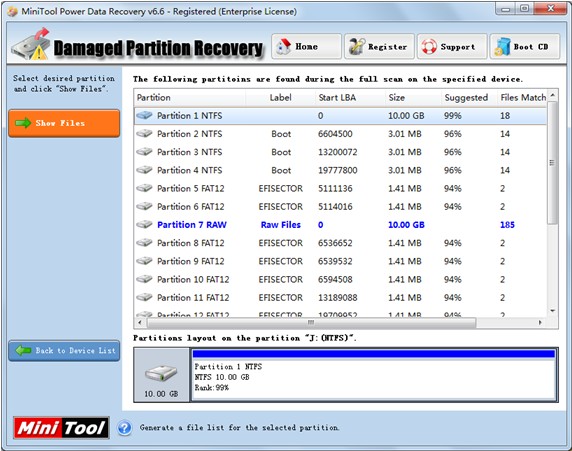The height and width of the screenshot is (451, 572).
Task: Click drive icon of Partition 5 FAT12
Action: (x=144, y=188)
